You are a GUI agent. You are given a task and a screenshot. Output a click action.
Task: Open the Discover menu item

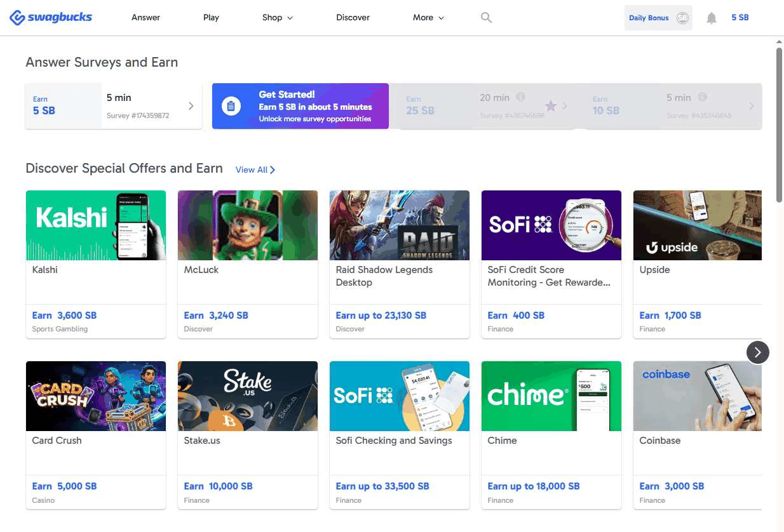353,18
